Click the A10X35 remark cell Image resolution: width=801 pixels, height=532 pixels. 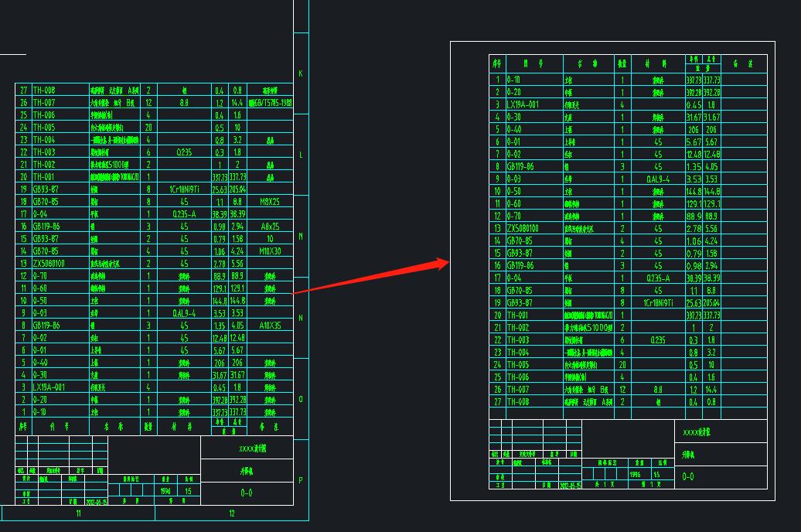coord(270,326)
